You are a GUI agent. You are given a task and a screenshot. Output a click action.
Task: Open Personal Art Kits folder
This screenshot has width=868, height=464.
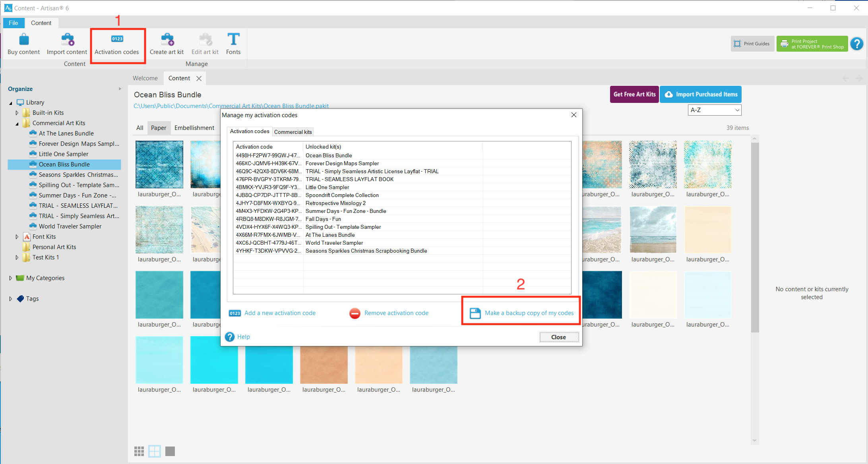[54, 247]
